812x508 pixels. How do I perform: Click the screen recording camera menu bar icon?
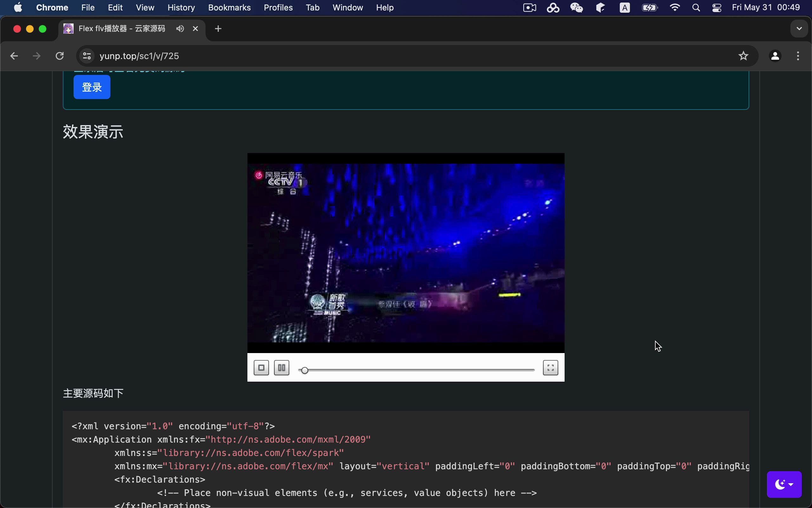click(x=529, y=7)
